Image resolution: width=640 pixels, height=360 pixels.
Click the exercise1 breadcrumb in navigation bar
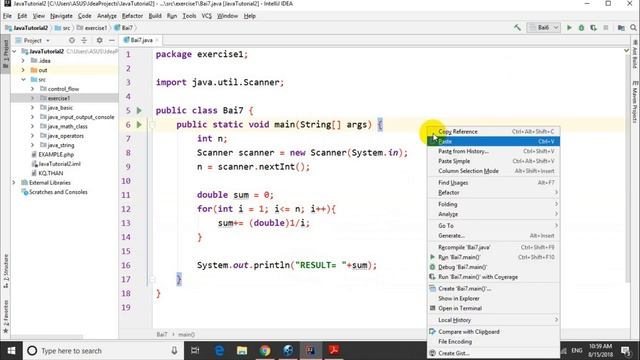92,28
